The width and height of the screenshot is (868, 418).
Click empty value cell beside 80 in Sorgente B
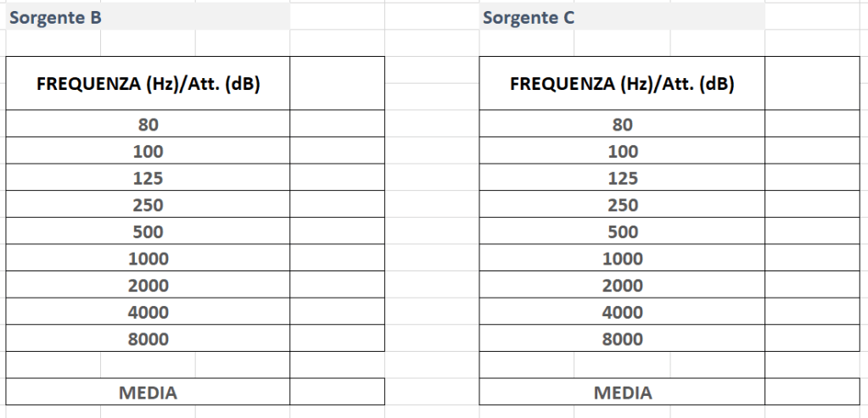tap(337, 124)
